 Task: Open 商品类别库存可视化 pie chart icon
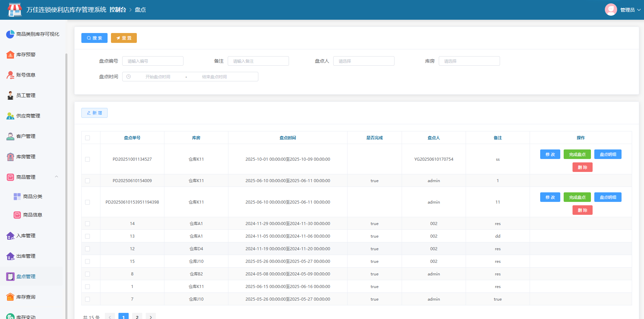pyautogui.click(x=10, y=34)
